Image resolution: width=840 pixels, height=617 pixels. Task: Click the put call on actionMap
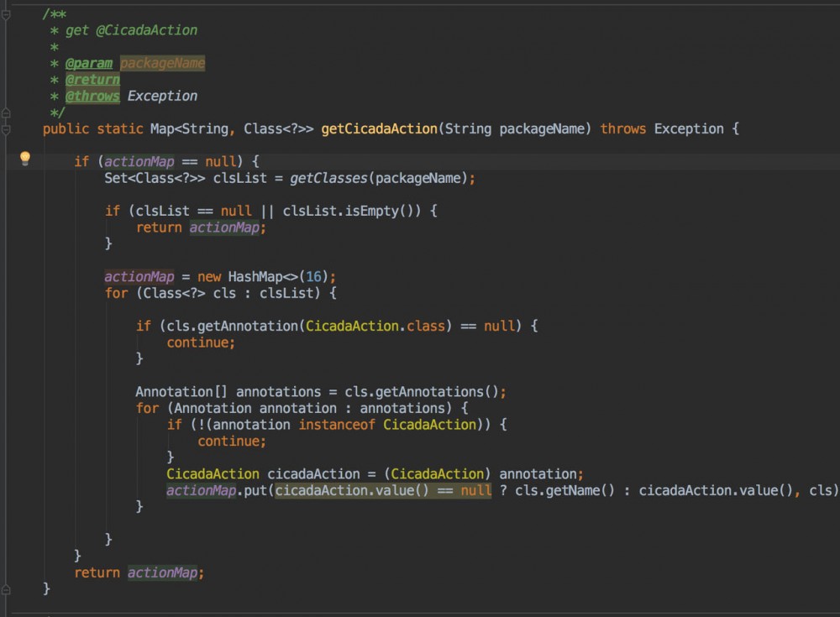pos(255,490)
